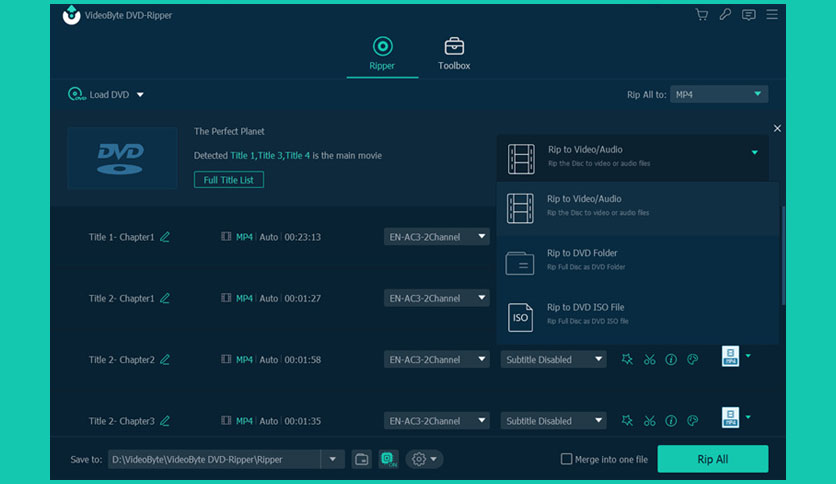Click the palette icon for Title 2- Chapter2
836x484 pixels.
pos(693,360)
